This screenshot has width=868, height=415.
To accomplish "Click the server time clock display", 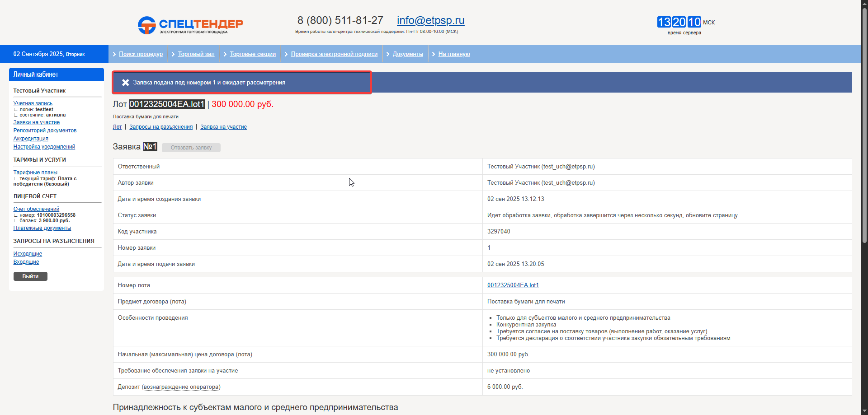I will click(x=679, y=22).
